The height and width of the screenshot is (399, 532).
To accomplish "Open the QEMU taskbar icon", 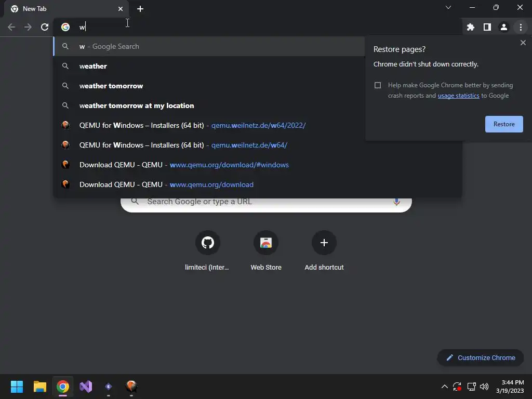I will pyautogui.click(x=131, y=386).
